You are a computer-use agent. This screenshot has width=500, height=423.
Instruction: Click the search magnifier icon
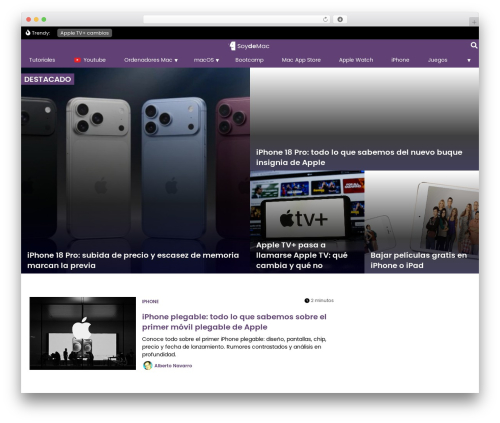tap(474, 45)
